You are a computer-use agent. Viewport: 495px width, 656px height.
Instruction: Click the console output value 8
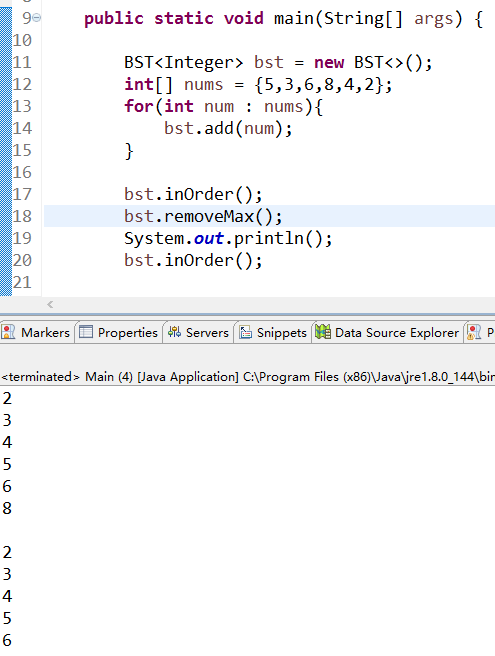tap(7, 508)
